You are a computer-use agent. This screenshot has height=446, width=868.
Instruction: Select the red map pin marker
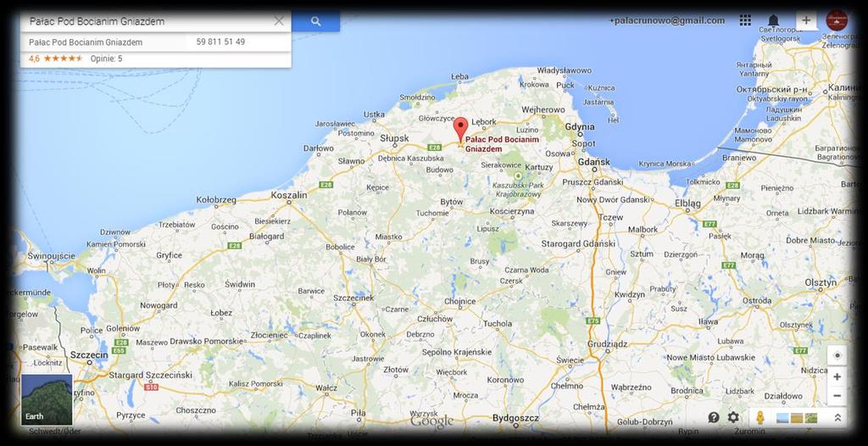460,131
